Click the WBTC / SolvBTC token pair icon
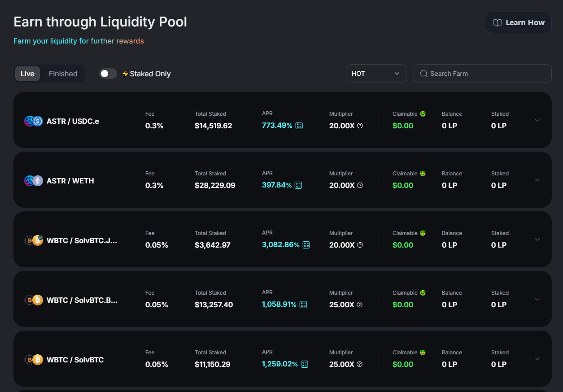This screenshot has width=563, height=392. click(x=34, y=360)
